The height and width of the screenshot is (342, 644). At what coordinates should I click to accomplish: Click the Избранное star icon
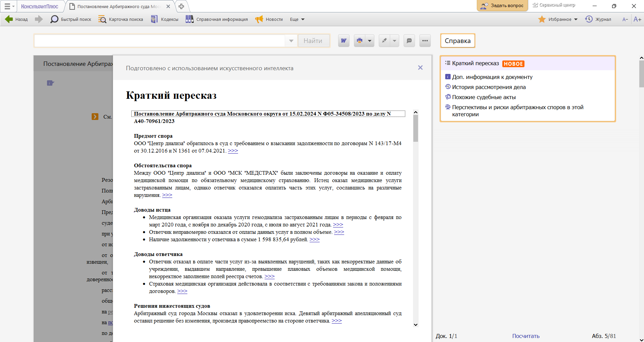click(x=542, y=19)
